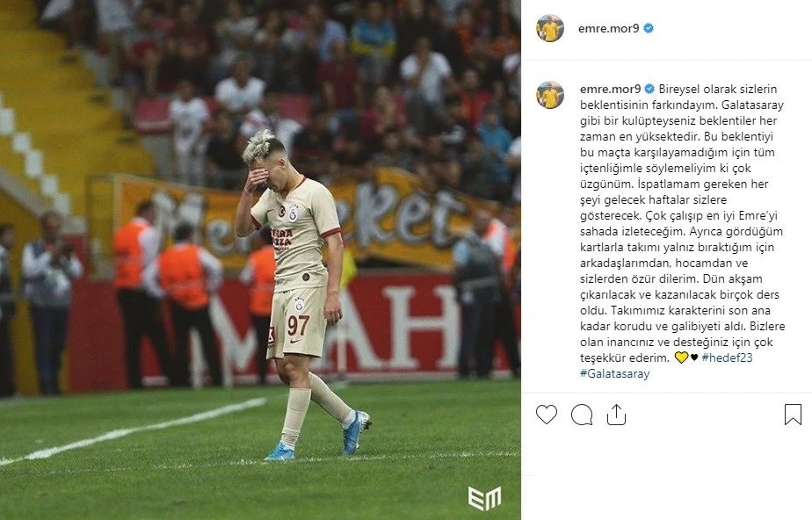The width and height of the screenshot is (812, 520).
Task: Open the #hedef23 hashtag
Action: click(x=727, y=357)
